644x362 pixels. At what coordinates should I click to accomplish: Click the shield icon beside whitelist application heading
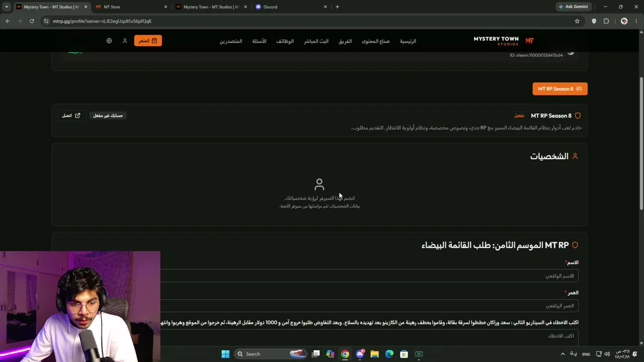pyautogui.click(x=575, y=245)
